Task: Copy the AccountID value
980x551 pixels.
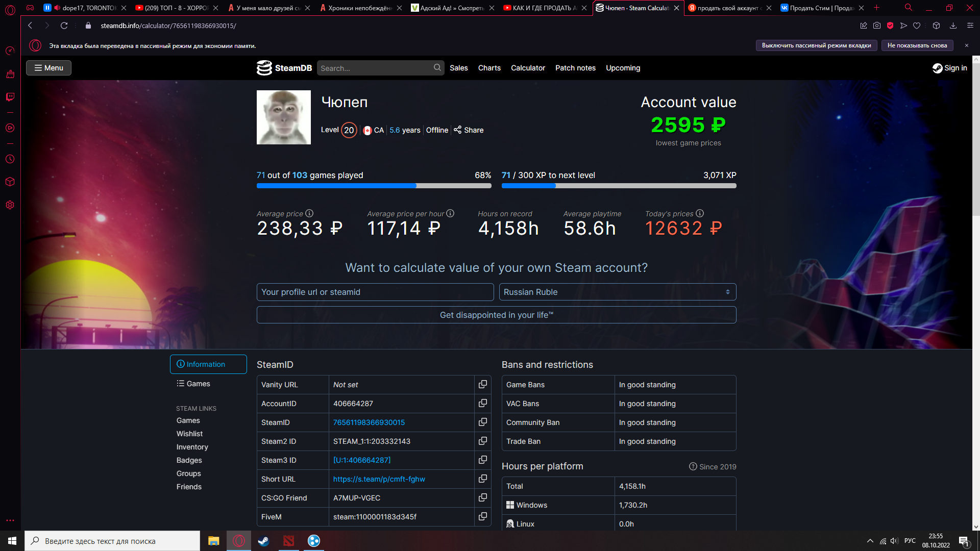Action: (x=482, y=403)
